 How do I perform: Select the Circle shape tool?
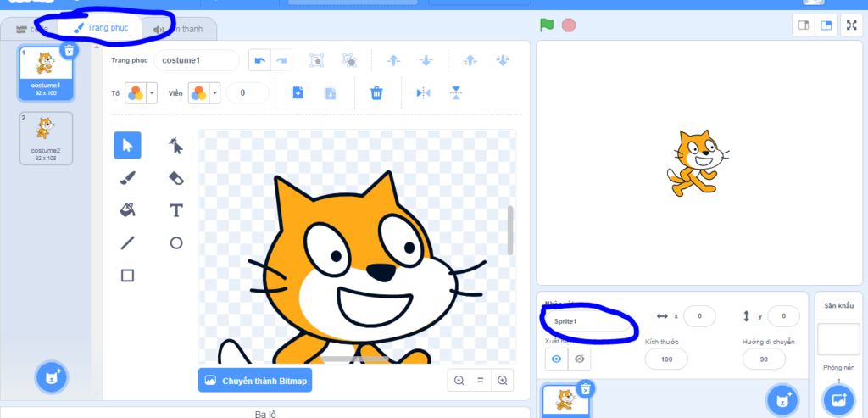[176, 243]
